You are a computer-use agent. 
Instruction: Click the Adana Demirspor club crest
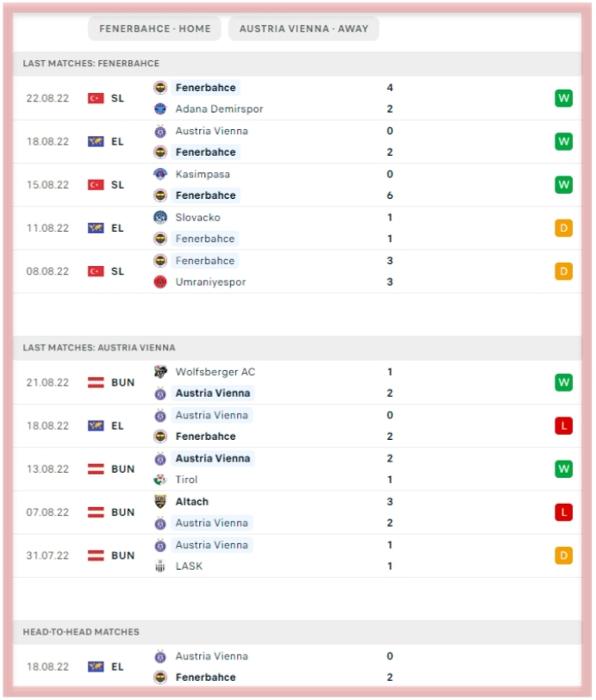click(x=160, y=108)
